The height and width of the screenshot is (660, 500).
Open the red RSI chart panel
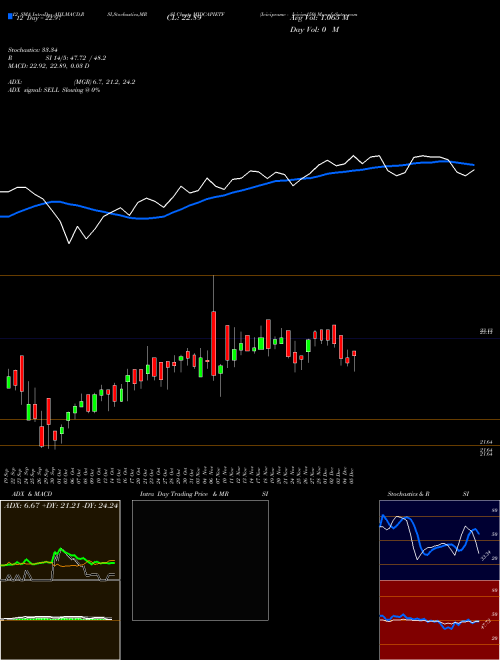coord(439,620)
